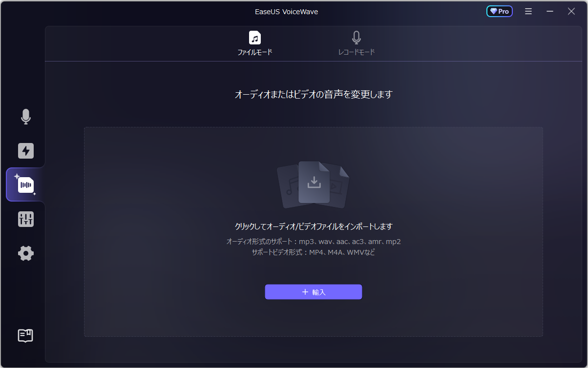Click the file download import illustration
588x368 pixels.
tap(313, 184)
